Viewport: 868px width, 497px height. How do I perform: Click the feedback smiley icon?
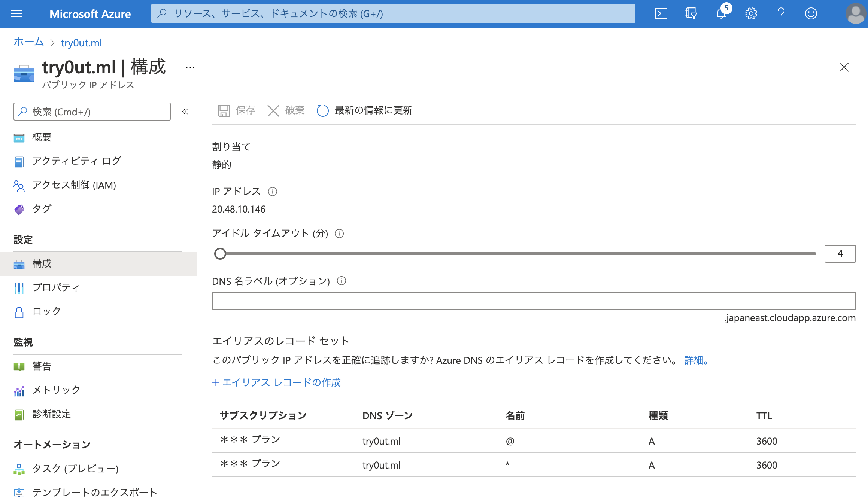[x=811, y=14]
